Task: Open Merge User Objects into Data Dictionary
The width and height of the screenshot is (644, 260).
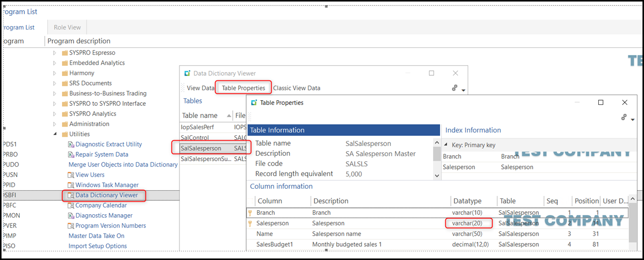Action: point(123,165)
